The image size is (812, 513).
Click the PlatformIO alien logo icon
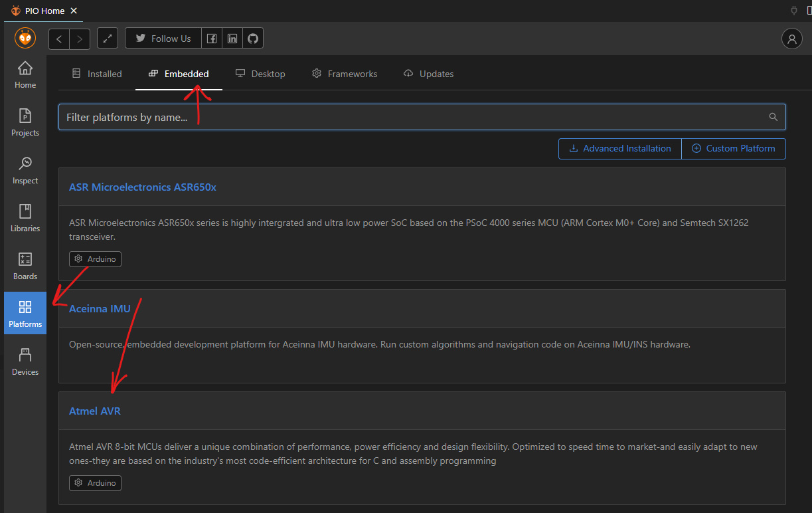click(25, 39)
